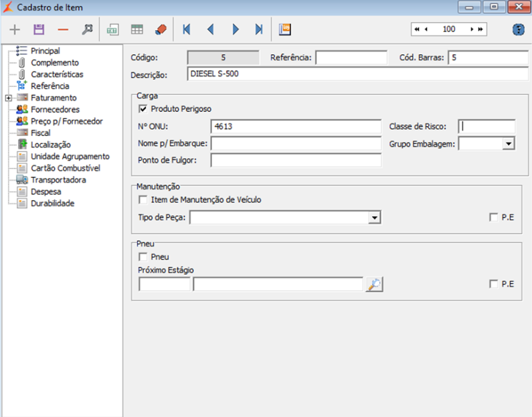Open the Grupo Embalagem dropdown
Screen dimensions: 532x417
click(x=508, y=143)
